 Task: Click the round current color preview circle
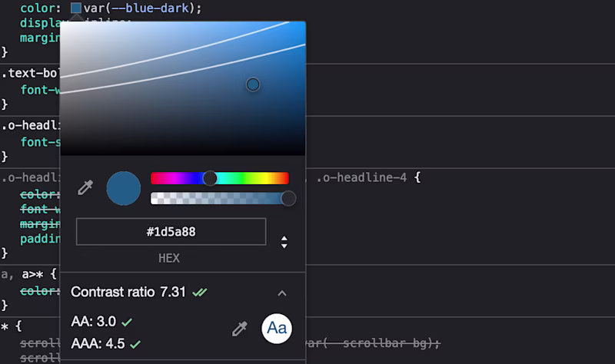coord(124,188)
